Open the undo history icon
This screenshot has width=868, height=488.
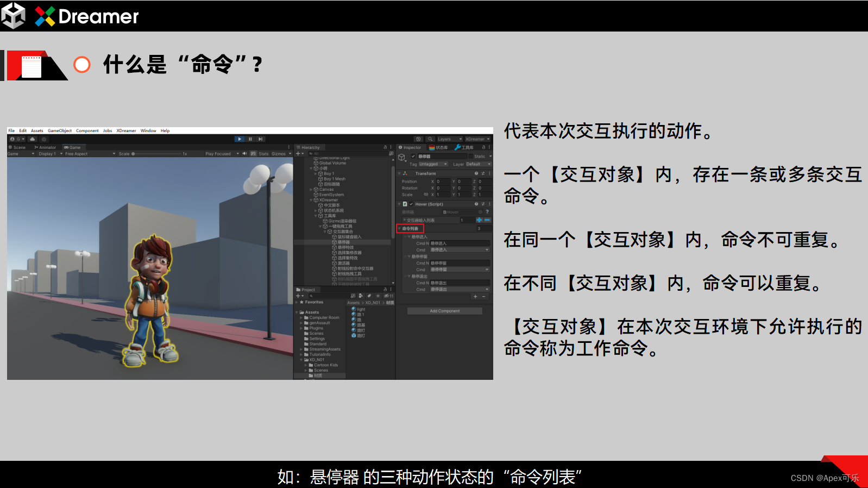point(418,139)
